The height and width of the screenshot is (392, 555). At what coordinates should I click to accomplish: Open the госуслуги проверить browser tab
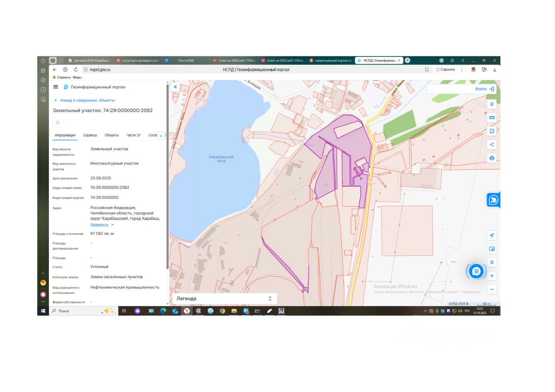point(138,60)
